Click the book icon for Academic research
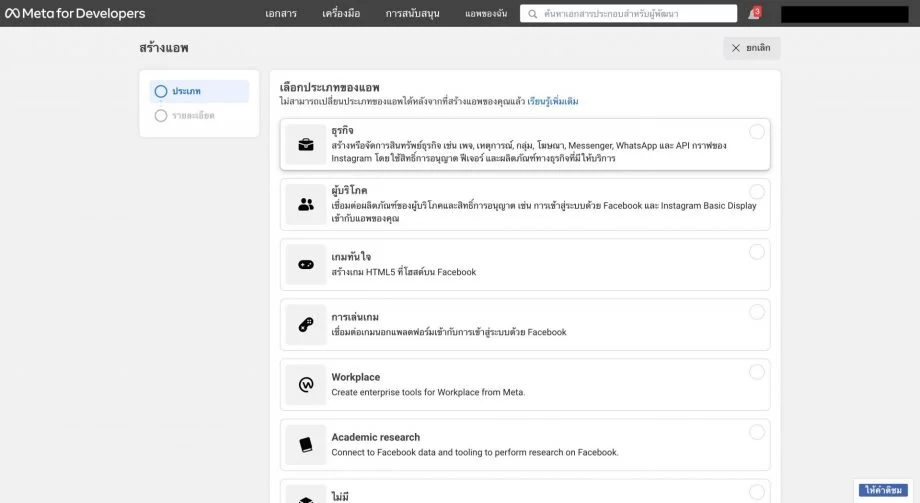Viewport: 920px width, 503px height. (x=306, y=445)
